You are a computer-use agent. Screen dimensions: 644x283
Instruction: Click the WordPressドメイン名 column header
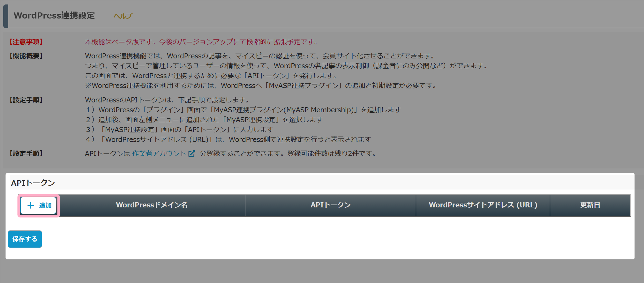pyautogui.click(x=152, y=205)
